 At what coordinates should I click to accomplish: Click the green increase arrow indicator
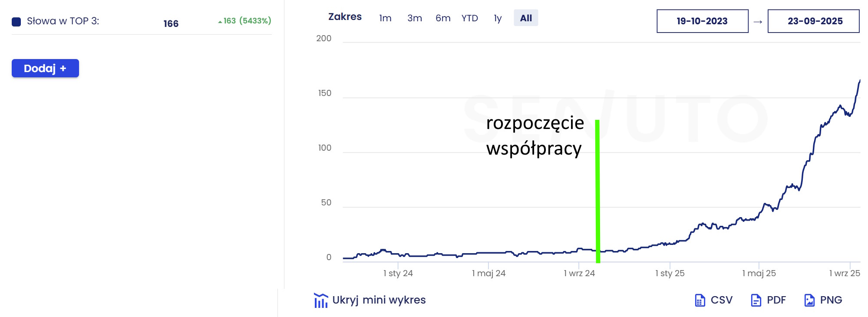(220, 21)
